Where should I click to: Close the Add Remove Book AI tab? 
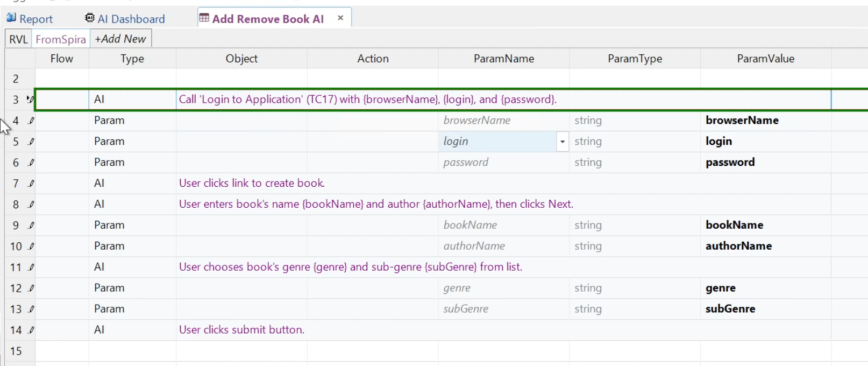pos(340,18)
